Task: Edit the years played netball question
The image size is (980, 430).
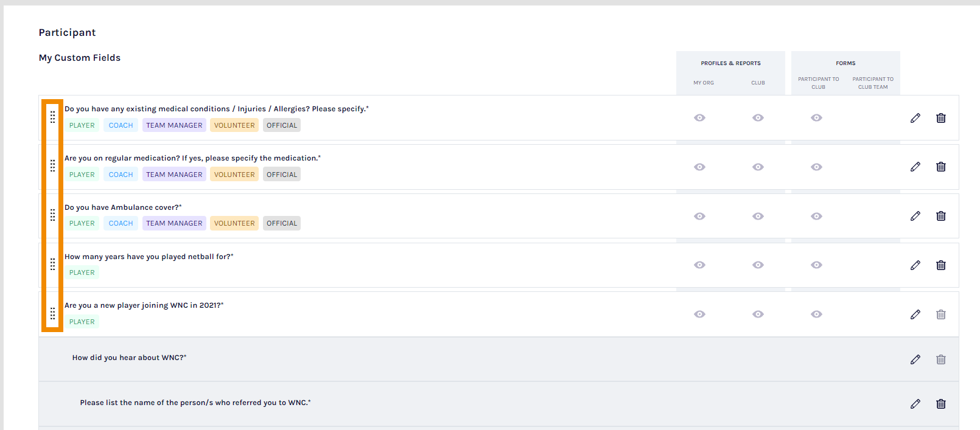Action: (915, 265)
